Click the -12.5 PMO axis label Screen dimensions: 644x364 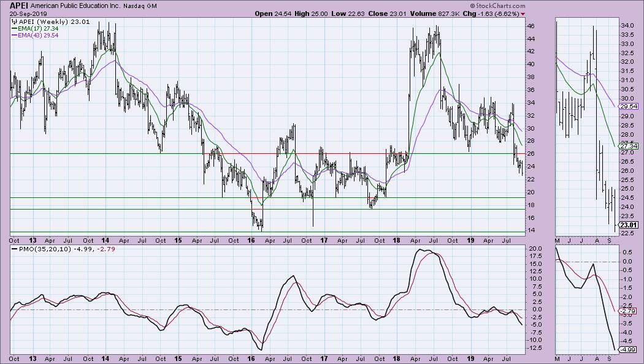[534, 348]
